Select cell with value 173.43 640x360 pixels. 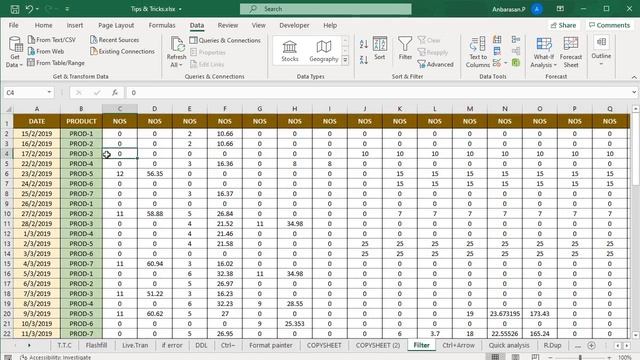tap(540, 313)
